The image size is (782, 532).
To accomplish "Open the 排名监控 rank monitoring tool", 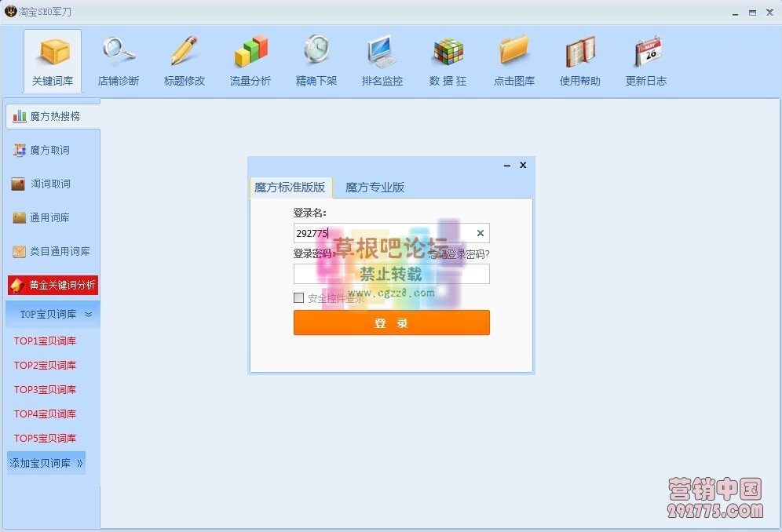I will click(x=382, y=60).
